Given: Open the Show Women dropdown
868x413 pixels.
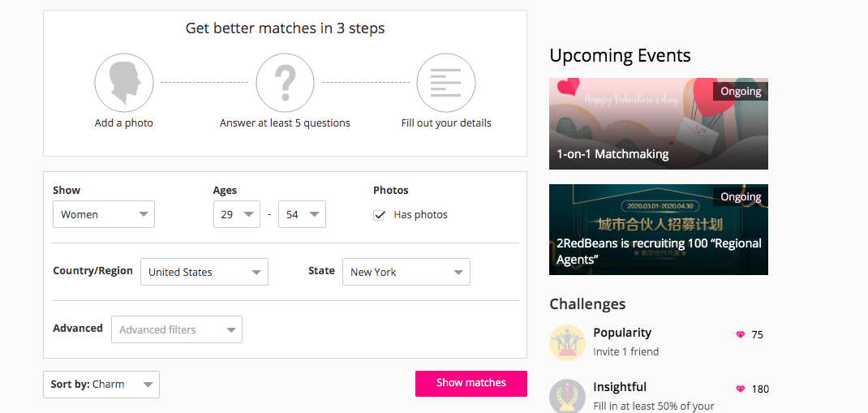Looking at the screenshot, I should click(104, 214).
